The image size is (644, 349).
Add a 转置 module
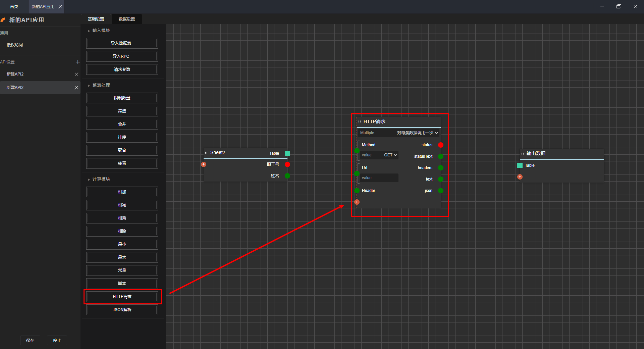click(x=122, y=163)
